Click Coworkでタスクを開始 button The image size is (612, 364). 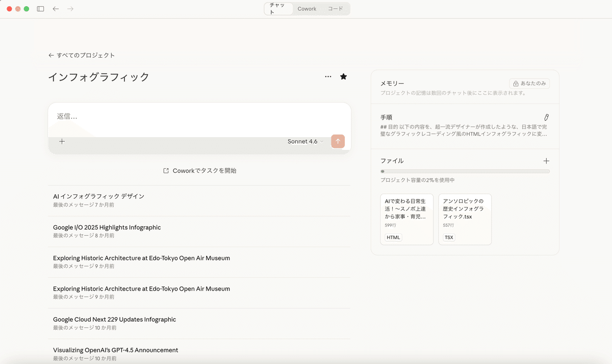pyautogui.click(x=199, y=171)
